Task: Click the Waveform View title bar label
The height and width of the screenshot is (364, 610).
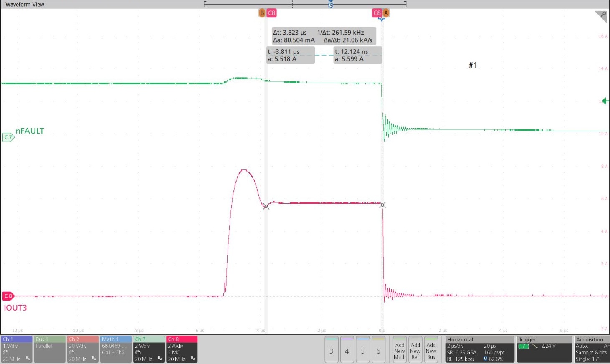Action: coord(25,4)
